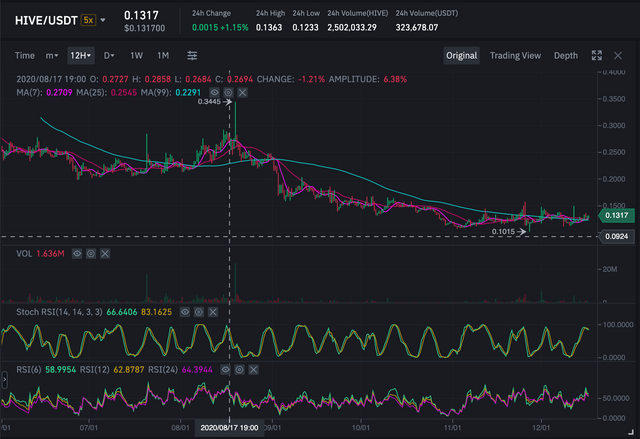
Task: Click the HIVE/USDT pair name
Action: (x=46, y=20)
